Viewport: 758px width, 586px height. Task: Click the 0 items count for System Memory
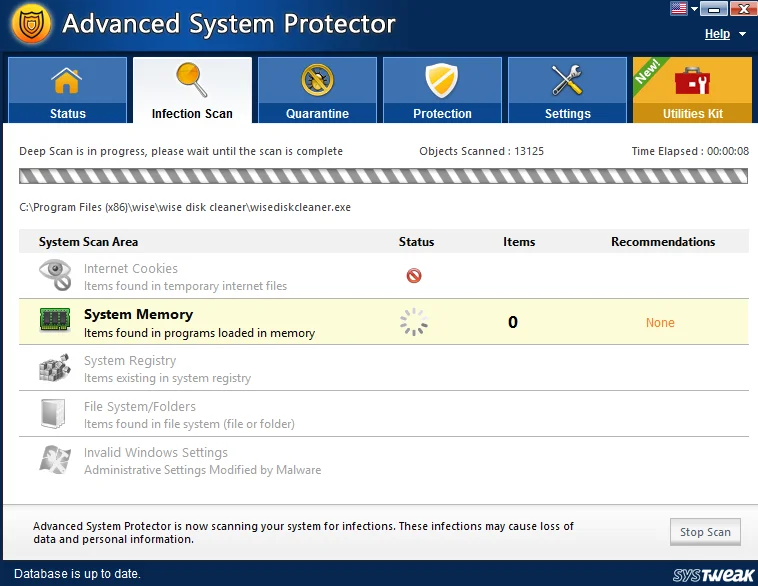click(x=513, y=322)
